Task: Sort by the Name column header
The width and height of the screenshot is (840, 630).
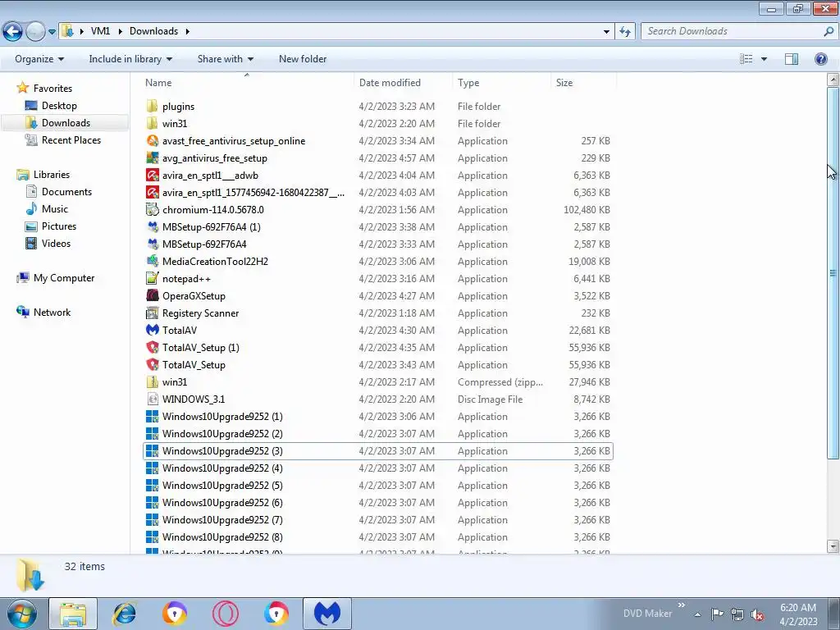Action: click(158, 83)
